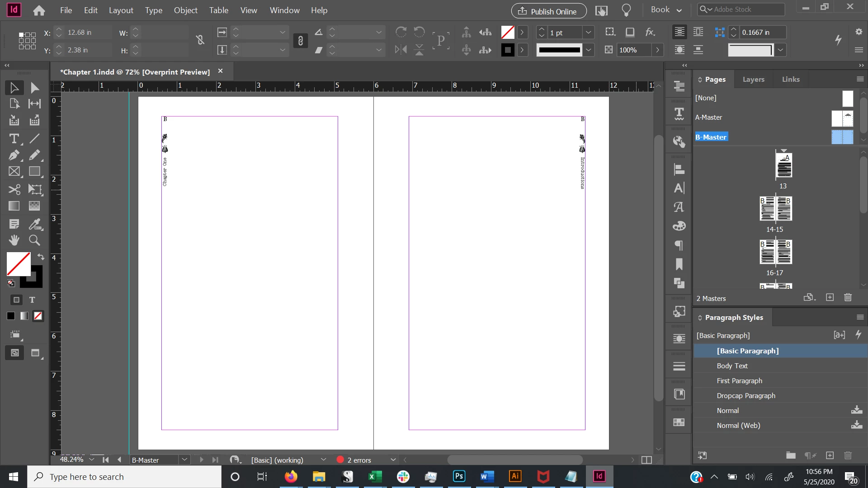Select the Scissors tool
The width and height of the screenshot is (868, 488).
coord(14,189)
